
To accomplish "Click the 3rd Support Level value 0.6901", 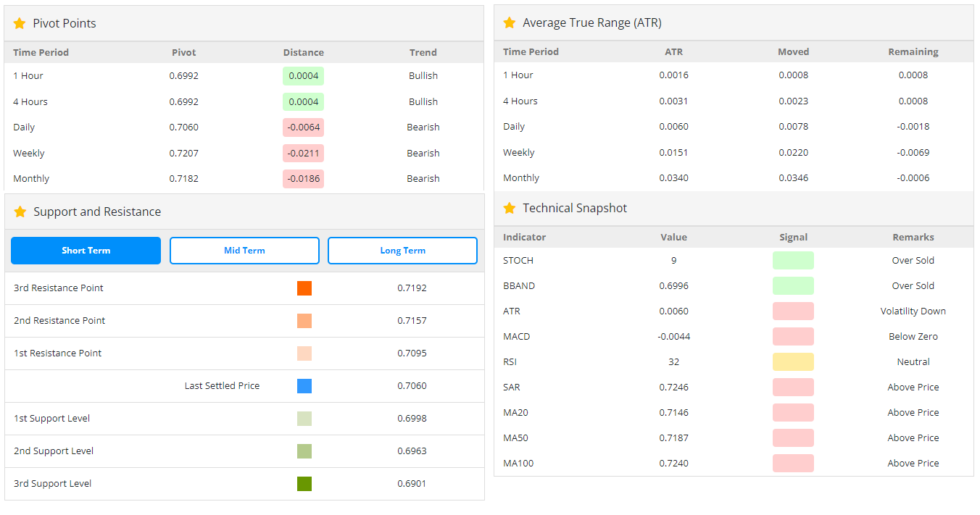I will pyautogui.click(x=412, y=484).
